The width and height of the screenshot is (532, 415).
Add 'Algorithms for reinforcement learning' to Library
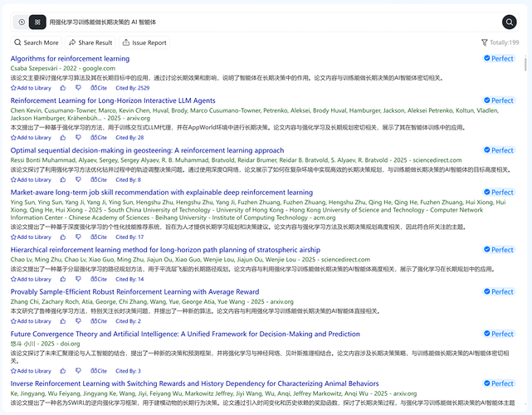pos(31,88)
